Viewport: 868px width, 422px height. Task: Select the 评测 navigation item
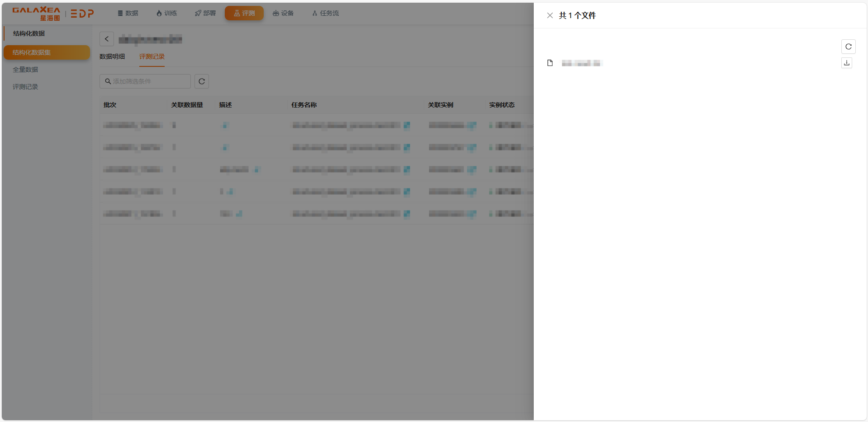click(244, 13)
